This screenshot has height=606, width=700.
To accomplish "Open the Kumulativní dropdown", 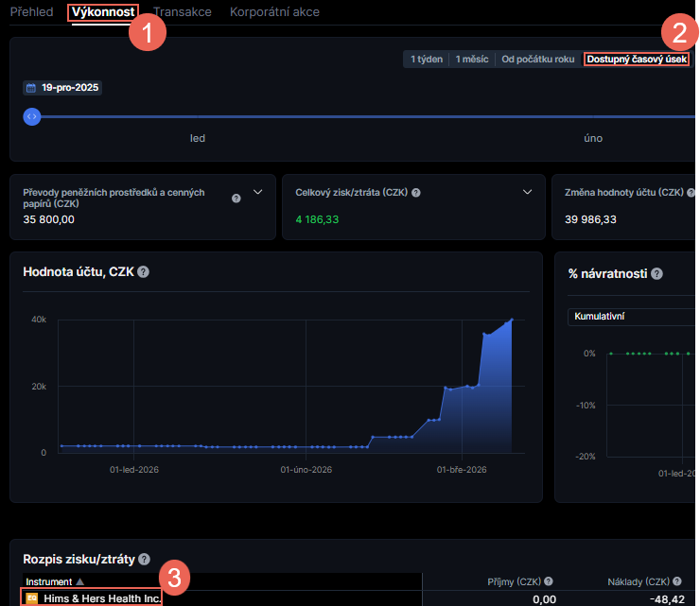I will 629,316.
